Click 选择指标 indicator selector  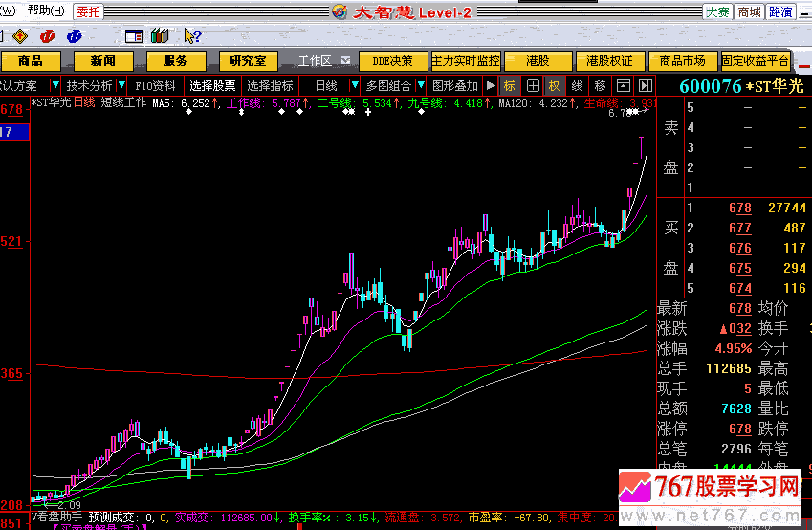point(270,86)
